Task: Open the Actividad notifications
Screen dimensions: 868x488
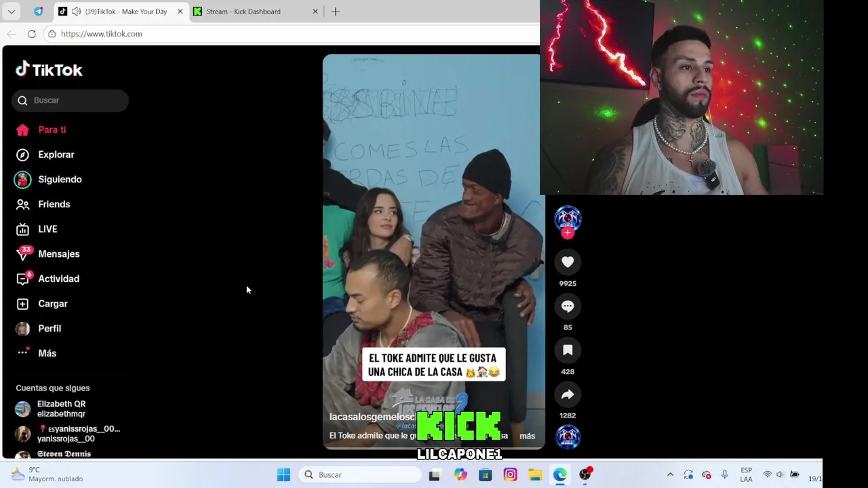Action: pyautogui.click(x=47, y=279)
